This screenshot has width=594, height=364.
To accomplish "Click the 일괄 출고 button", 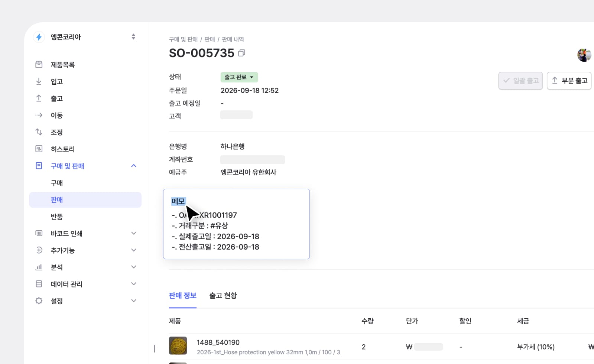I will [x=520, y=81].
